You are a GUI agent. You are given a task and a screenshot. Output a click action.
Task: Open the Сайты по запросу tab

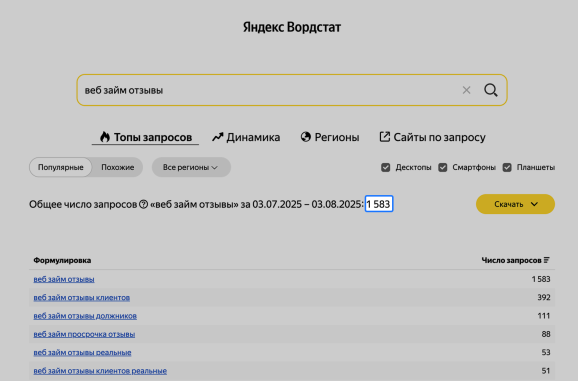pyautogui.click(x=432, y=137)
